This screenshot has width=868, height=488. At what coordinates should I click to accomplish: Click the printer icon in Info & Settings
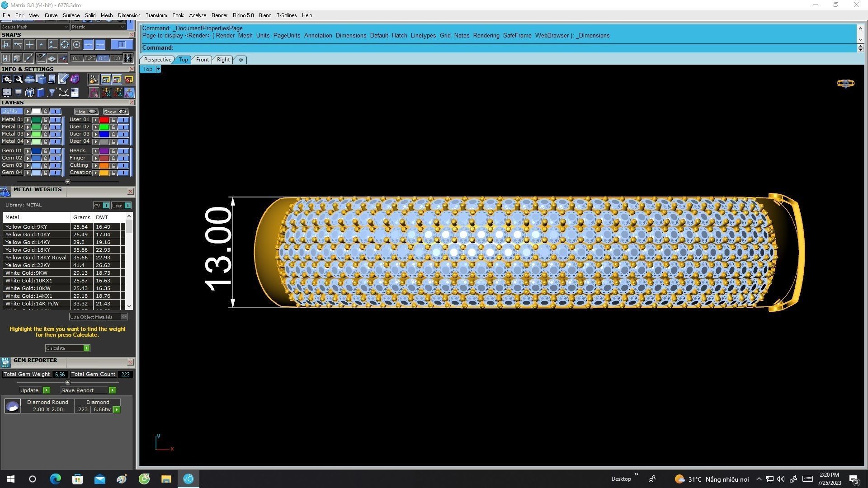[29, 80]
